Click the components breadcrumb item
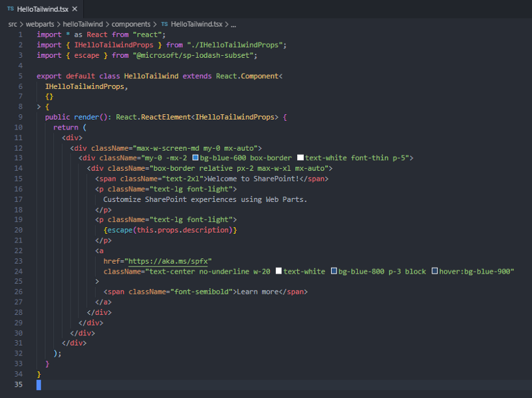Screen dimensions: 532x398 coord(131,24)
